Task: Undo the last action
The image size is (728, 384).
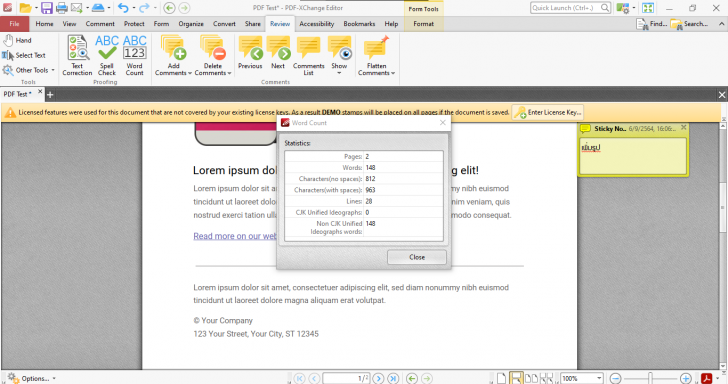Action: click(x=123, y=7)
